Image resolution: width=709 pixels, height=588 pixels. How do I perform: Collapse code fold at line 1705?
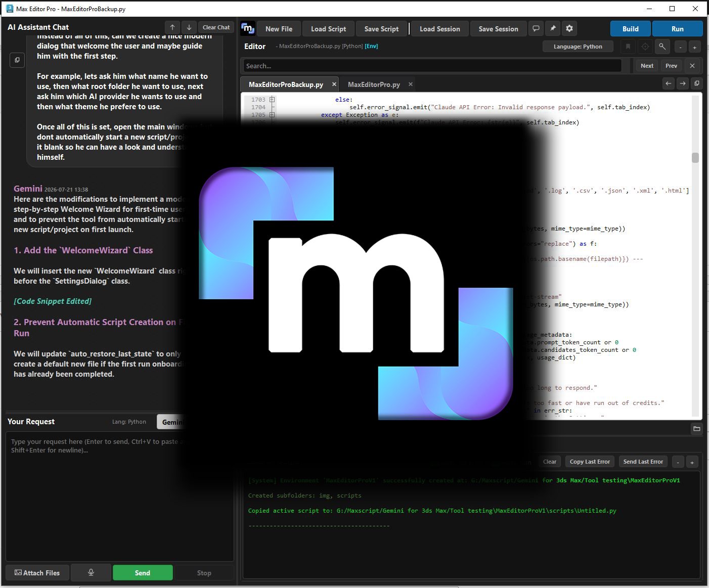point(272,115)
